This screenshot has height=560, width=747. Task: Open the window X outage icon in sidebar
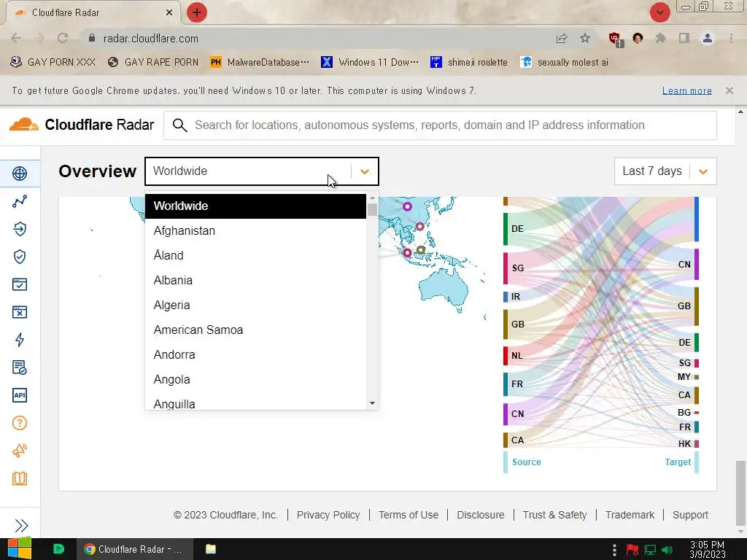coord(20,312)
